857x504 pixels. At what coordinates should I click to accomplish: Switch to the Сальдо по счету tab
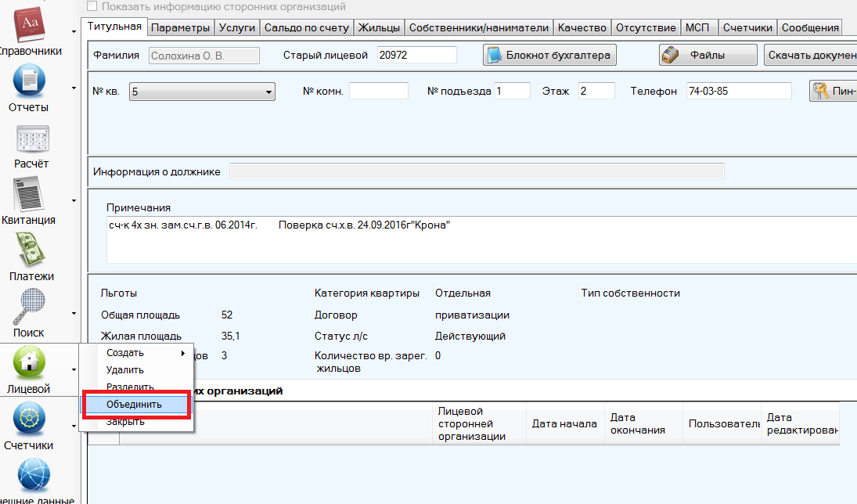[307, 28]
